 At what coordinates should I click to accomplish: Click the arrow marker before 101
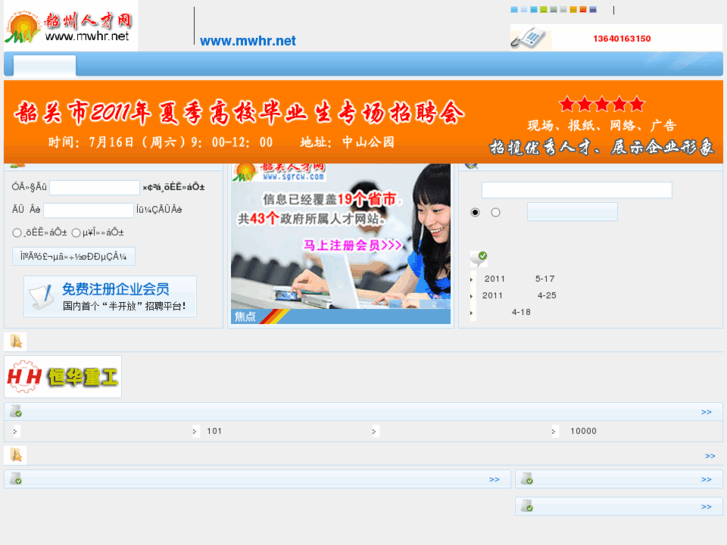pos(195,431)
